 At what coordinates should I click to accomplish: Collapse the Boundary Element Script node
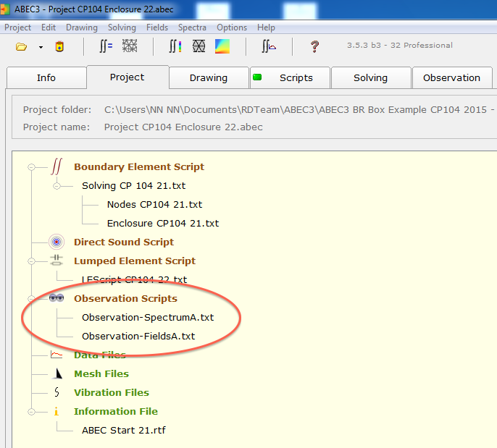pyautogui.click(x=31, y=167)
